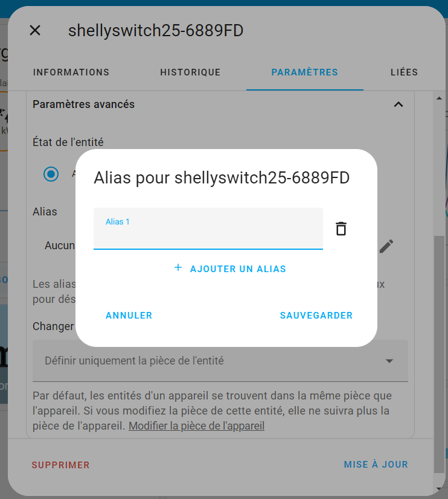Click Sauvegarder to save aliases
The width and height of the screenshot is (448, 499).
point(316,316)
